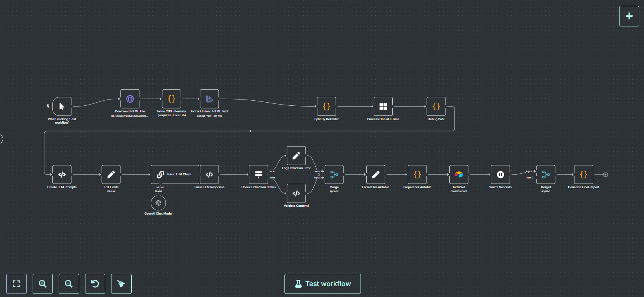
Task: Click the 'Generate Final Report' label
Action: click(x=583, y=187)
